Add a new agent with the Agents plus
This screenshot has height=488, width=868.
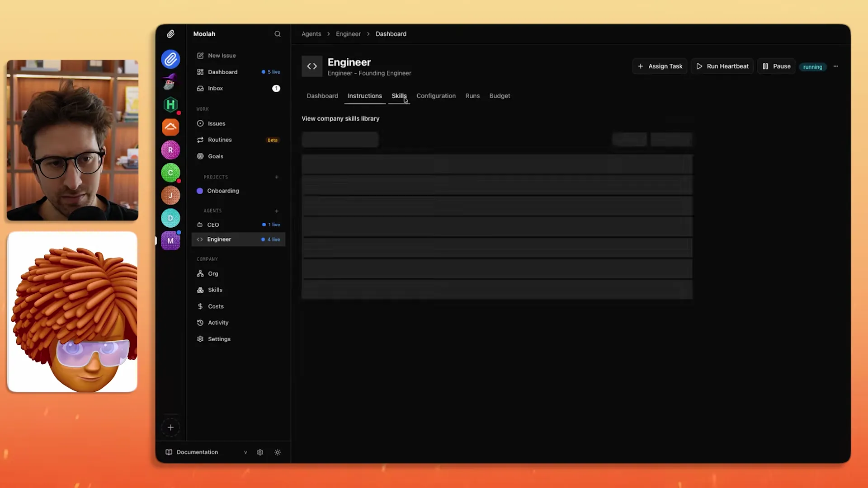coord(277,211)
